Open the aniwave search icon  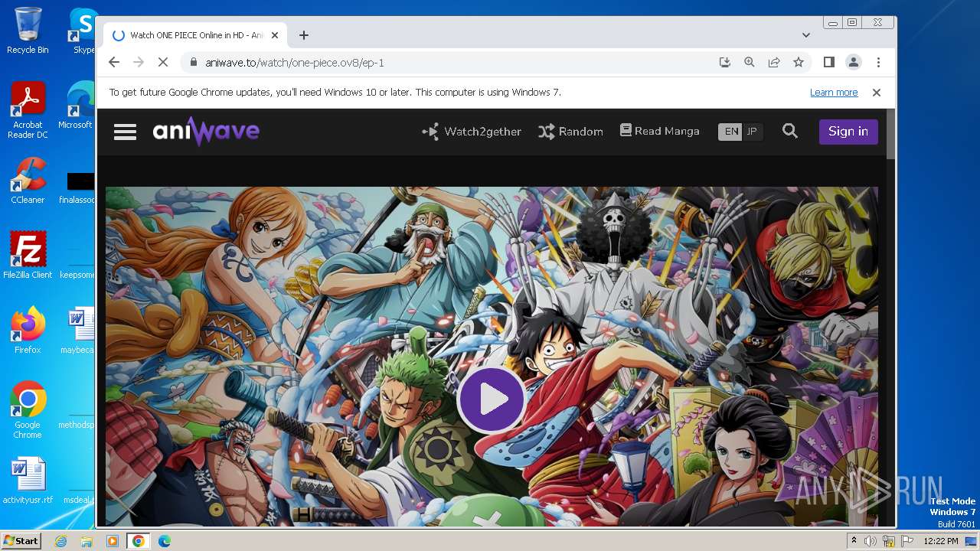[790, 132]
